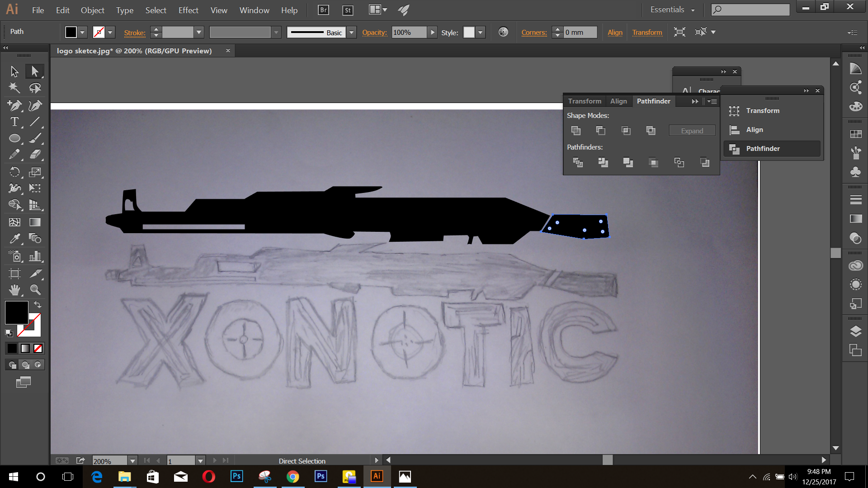
Task: Select the Curvature tool
Action: click(35, 105)
